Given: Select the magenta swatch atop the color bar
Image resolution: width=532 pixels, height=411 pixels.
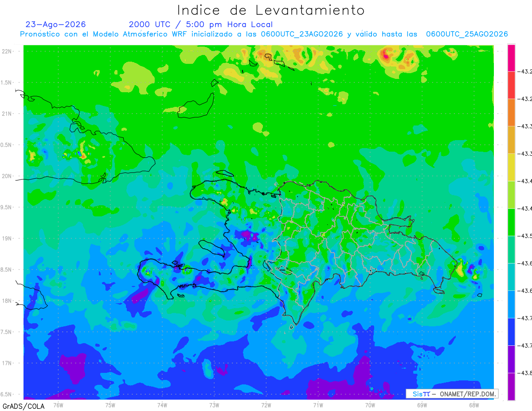Looking at the screenshot, I should pos(511,58).
